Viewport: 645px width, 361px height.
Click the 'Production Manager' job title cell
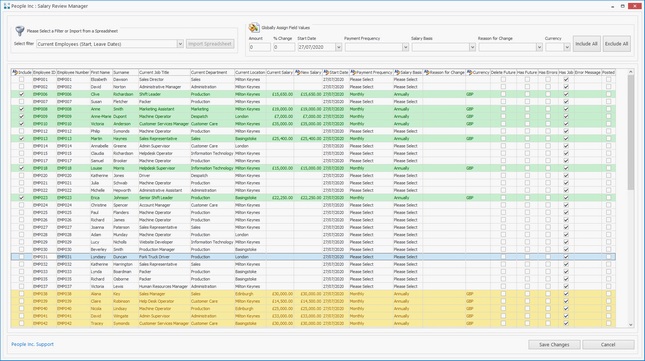point(164,250)
